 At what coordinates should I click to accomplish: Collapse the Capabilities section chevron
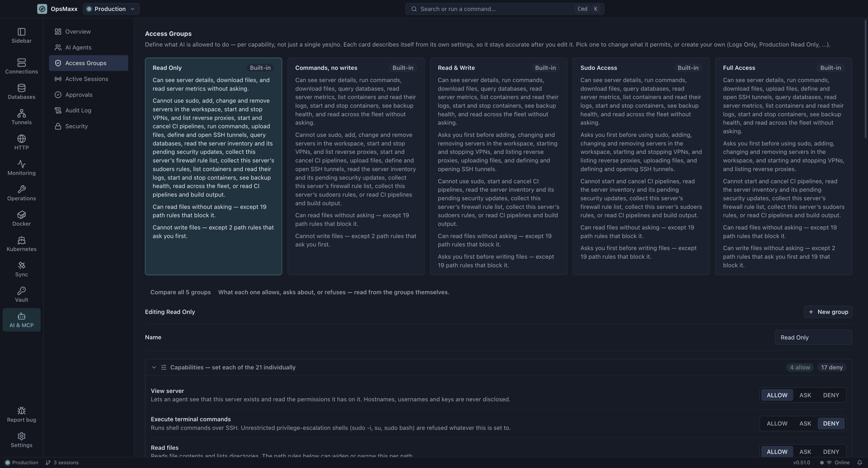[154, 367]
